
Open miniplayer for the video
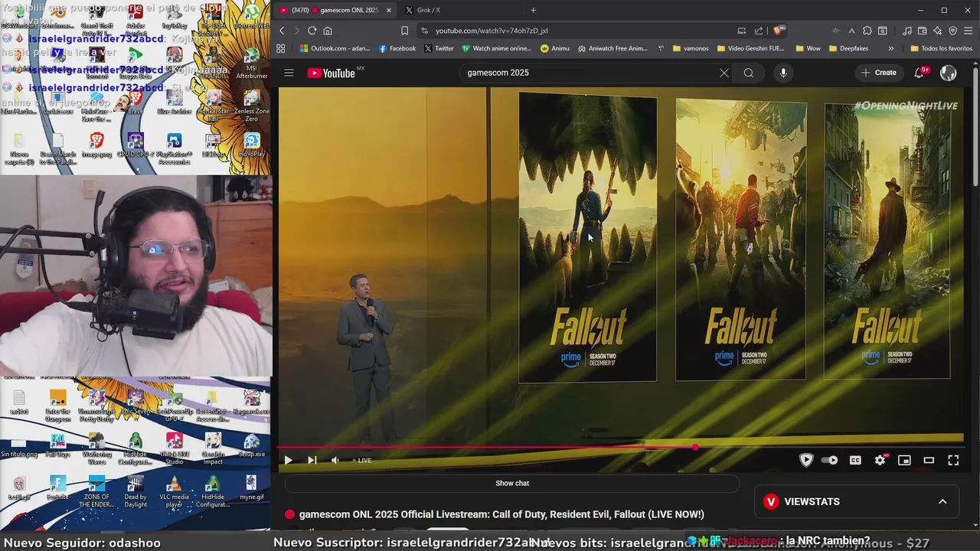[x=904, y=460]
